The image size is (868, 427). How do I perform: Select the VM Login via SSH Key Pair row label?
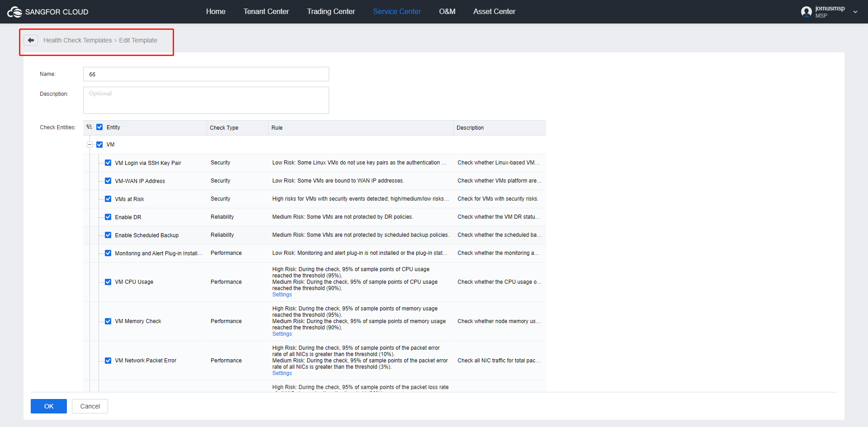[x=148, y=163]
